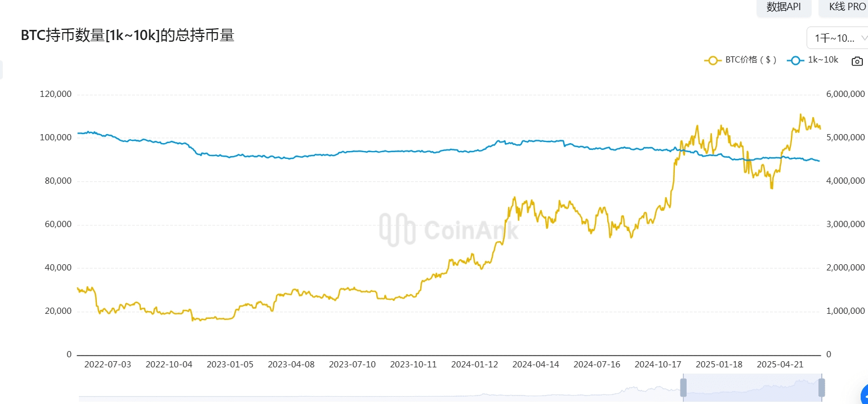Viewport: 868px width, 404px height.
Task: Open the 数据API button
Action: coord(784,7)
